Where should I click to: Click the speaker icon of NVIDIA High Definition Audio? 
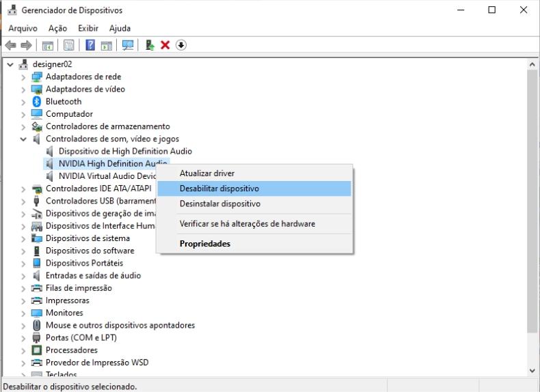(50, 164)
